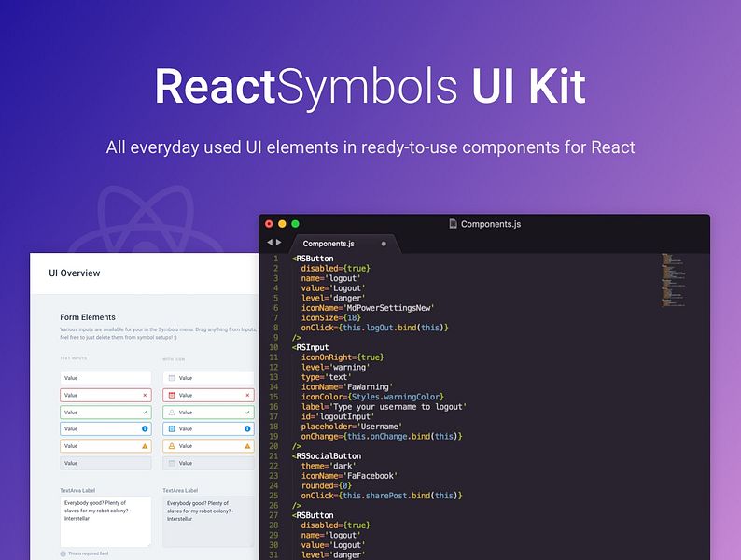Click the code 'iconSize={18}'
This screenshot has width=741, height=560.
pos(330,318)
